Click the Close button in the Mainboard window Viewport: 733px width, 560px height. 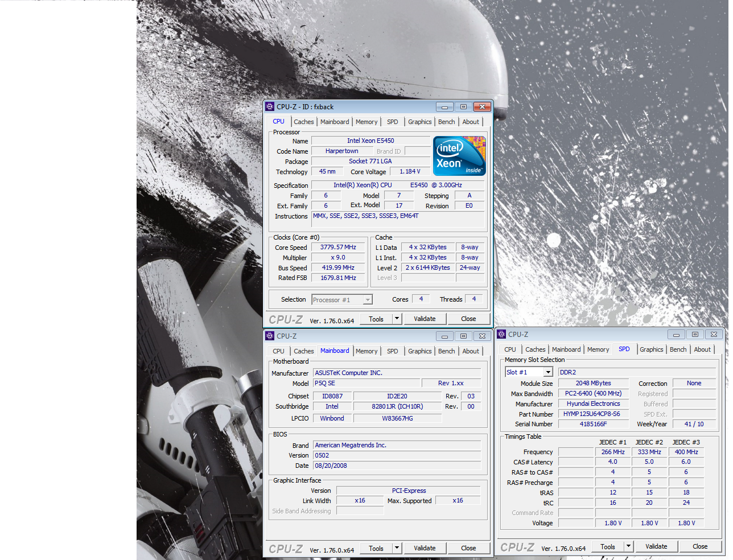pyautogui.click(x=468, y=548)
